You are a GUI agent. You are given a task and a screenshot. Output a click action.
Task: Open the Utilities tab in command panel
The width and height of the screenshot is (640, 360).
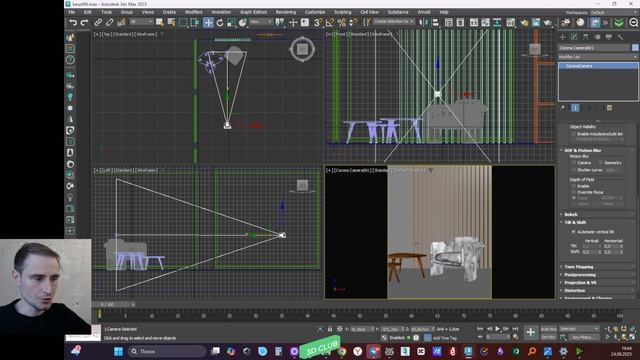[x=620, y=37]
